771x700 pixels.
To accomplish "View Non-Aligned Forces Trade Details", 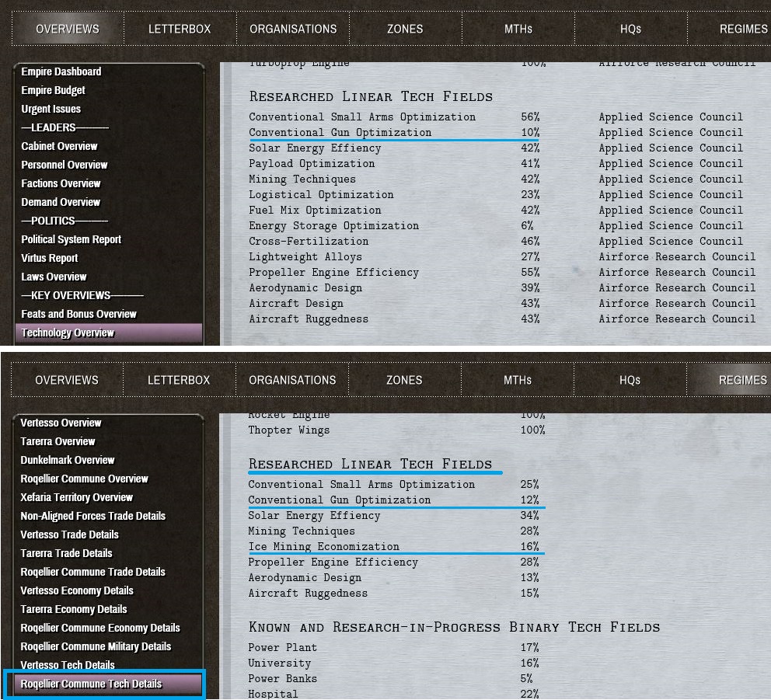I will 93,517.
